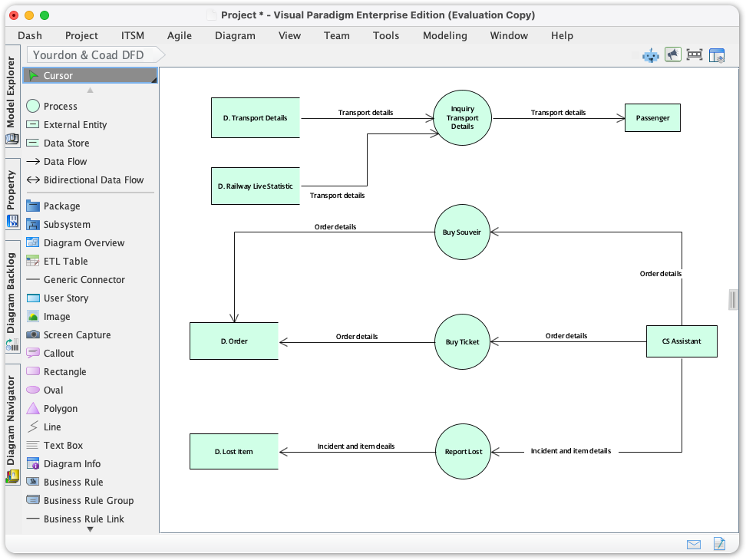This screenshot has height=560, width=746.
Task: Open the chatbot assistant toolbar icon
Action: click(x=650, y=54)
